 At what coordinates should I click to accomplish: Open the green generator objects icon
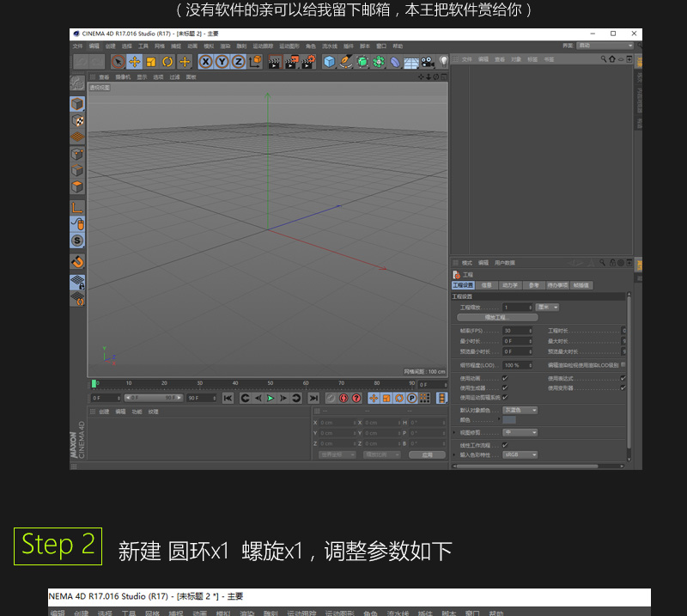[362, 62]
